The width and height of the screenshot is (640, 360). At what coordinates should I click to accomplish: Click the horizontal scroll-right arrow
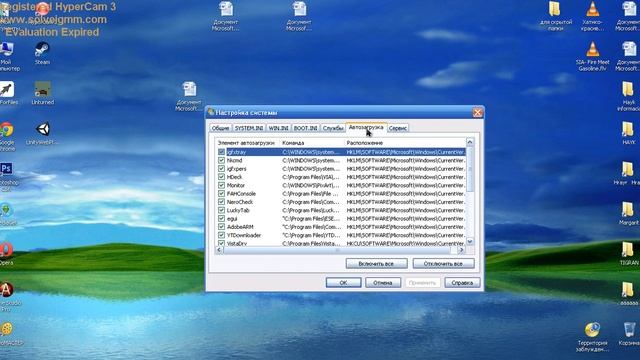[462, 250]
